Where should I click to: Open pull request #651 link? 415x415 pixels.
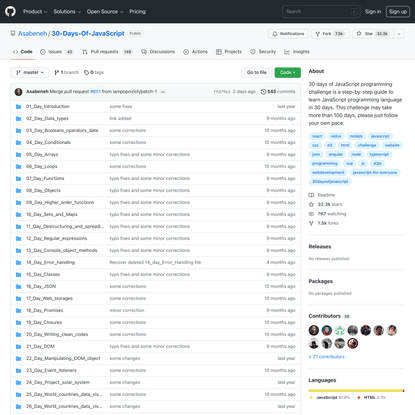[95, 92]
